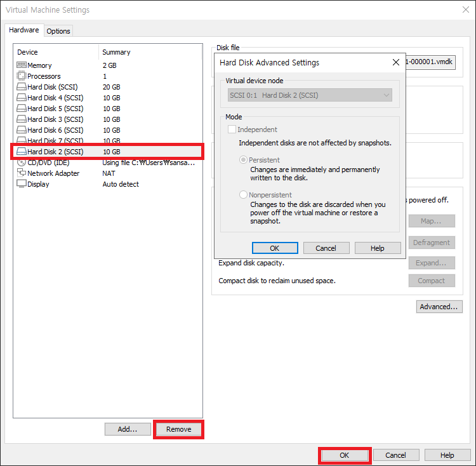This screenshot has height=466, width=476.
Task: Click the Display monitor icon
Action: coord(21,183)
